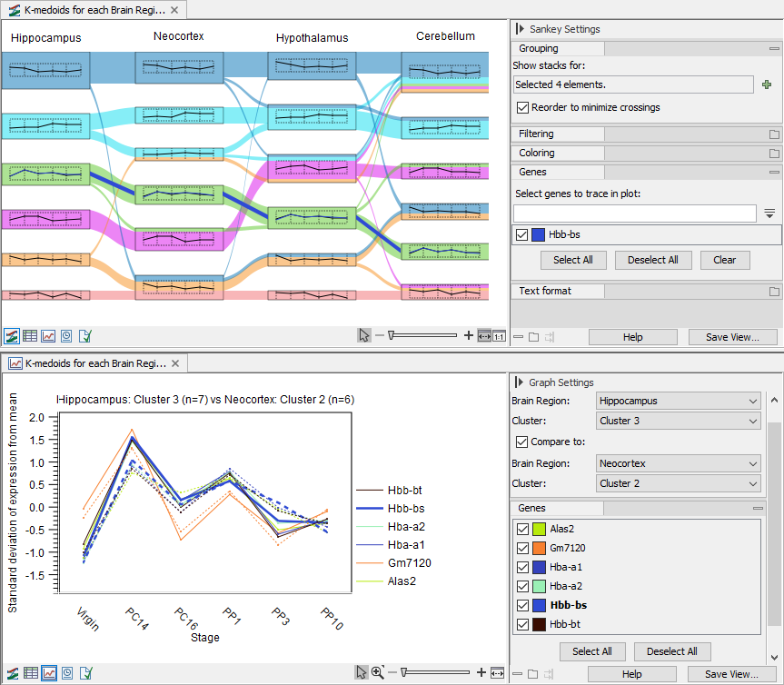The image size is (784, 685).
Task: Uncheck the Hbb-bs gene trace checkbox
Action: tap(522, 234)
